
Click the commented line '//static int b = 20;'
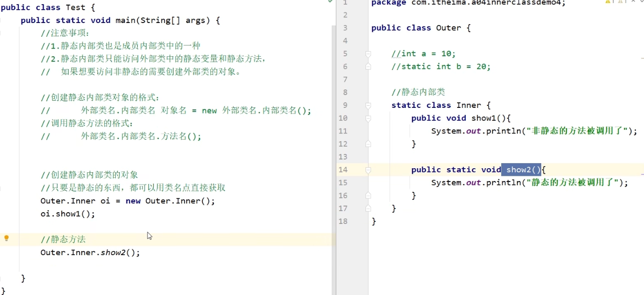tap(441, 66)
